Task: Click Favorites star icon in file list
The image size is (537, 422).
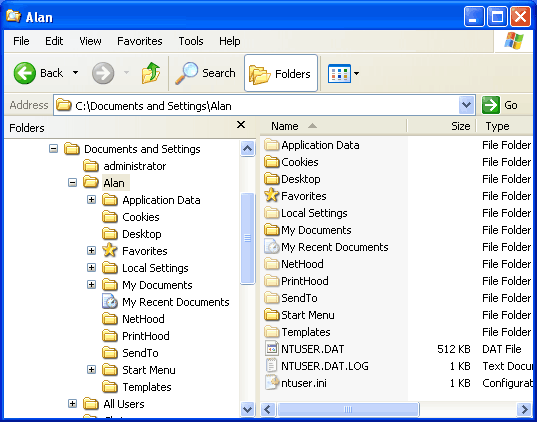Action: [272, 195]
